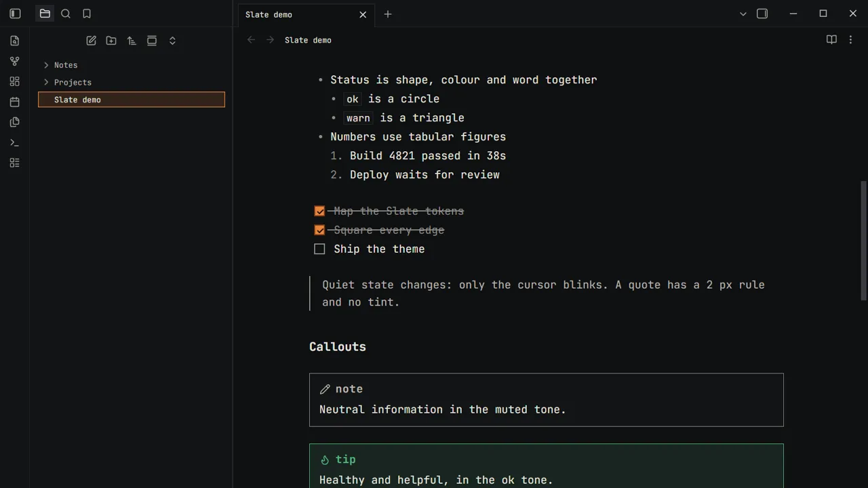This screenshot has height=488, width=868.
Task: Expand the Notes folder
Action: point(132,65)
